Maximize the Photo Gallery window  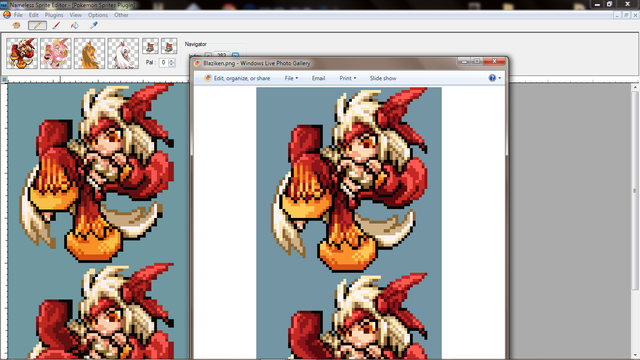(x=476, y=61)
